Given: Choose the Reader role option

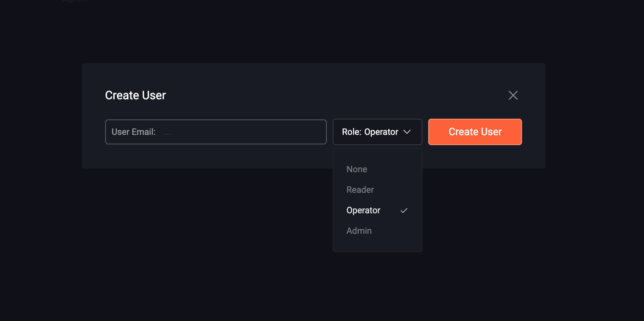Looking at the screenshot, I should (x=360, y=190).
